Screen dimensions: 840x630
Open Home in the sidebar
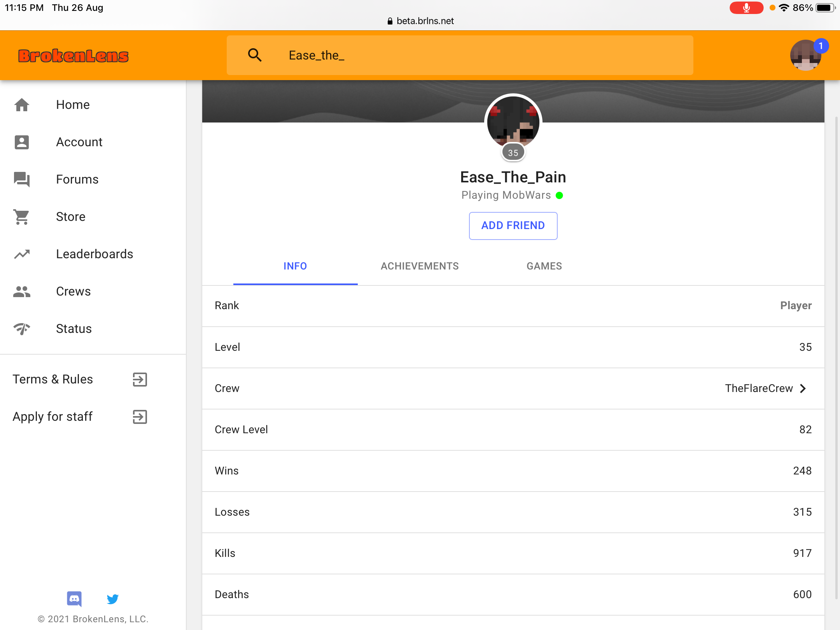coord(93,105)
